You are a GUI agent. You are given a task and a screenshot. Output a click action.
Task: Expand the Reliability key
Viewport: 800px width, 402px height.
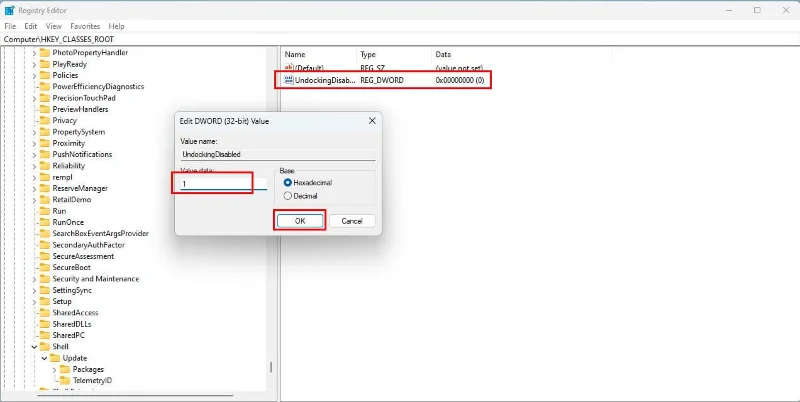[x=35, y=166]
